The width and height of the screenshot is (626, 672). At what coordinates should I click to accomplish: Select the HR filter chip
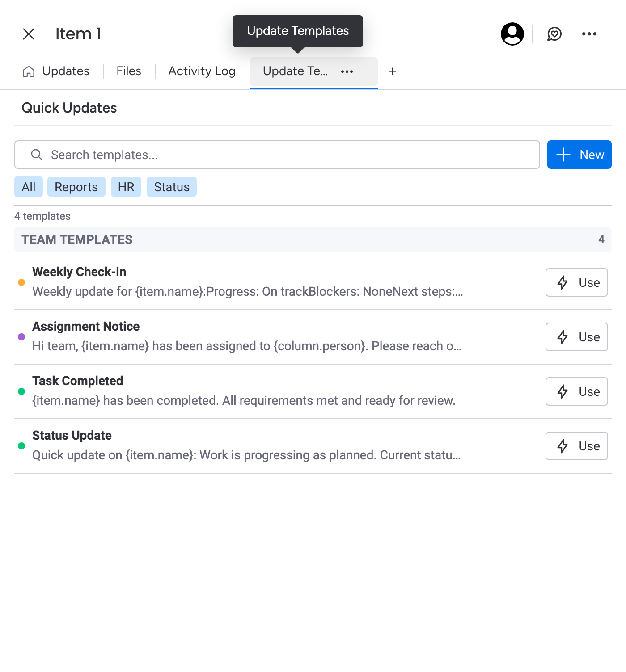click(126, 187)
